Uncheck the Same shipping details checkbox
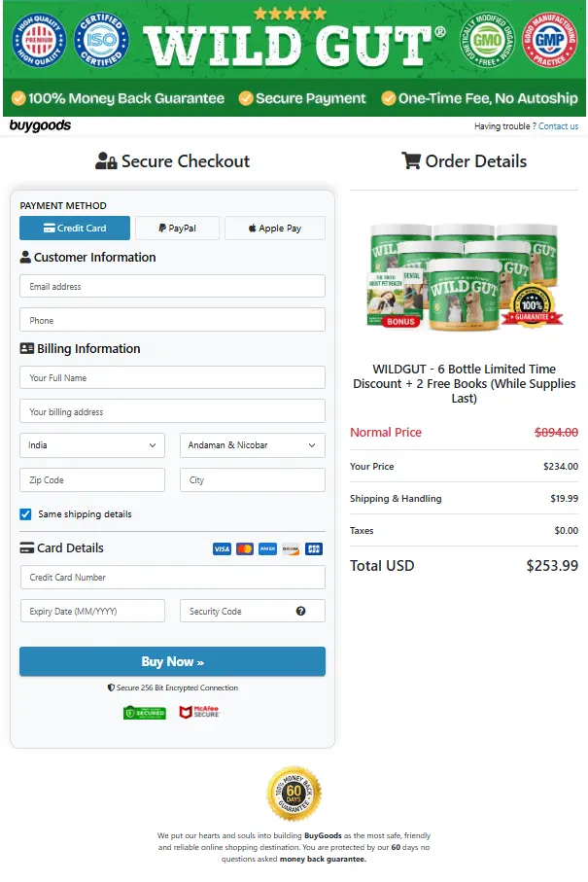 (x=25, y=515)
